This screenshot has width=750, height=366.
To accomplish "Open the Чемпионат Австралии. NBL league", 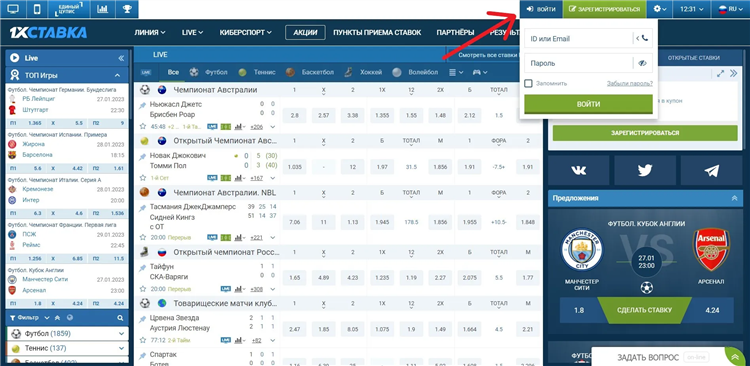I will click(x=224, y=192).
